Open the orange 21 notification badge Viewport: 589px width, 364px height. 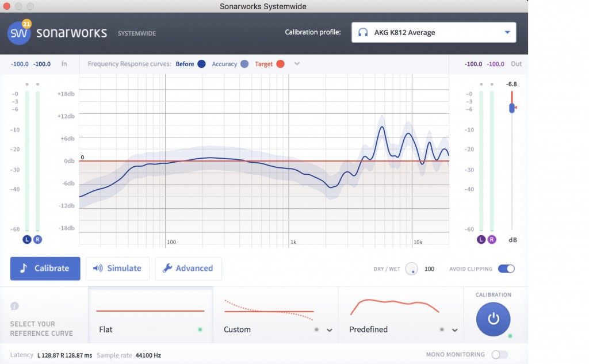tap(26, 24)
